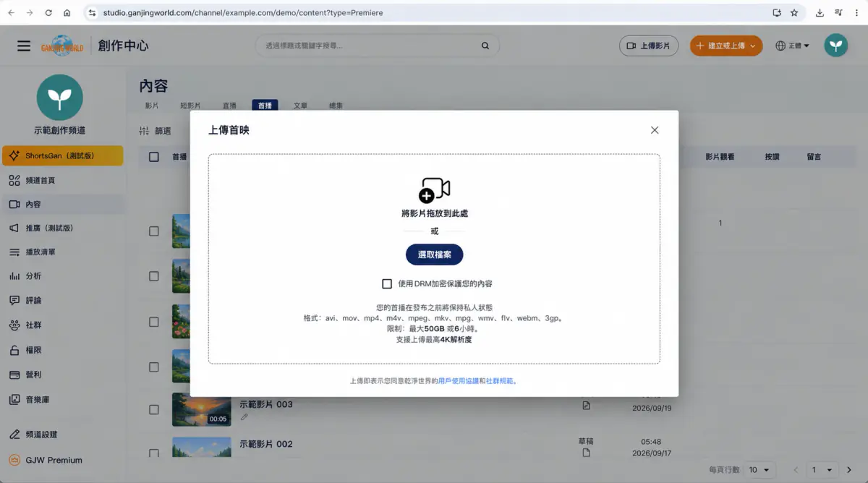
Task: Switch to the 短影片 tab
Action: 190,106
